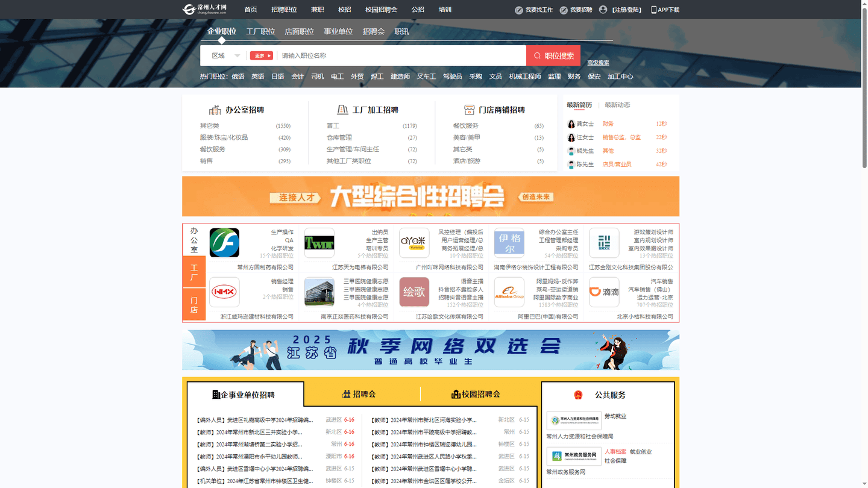868x488 pixels.
Task: Select the 门店 side tab
Action: coord(194,305)
